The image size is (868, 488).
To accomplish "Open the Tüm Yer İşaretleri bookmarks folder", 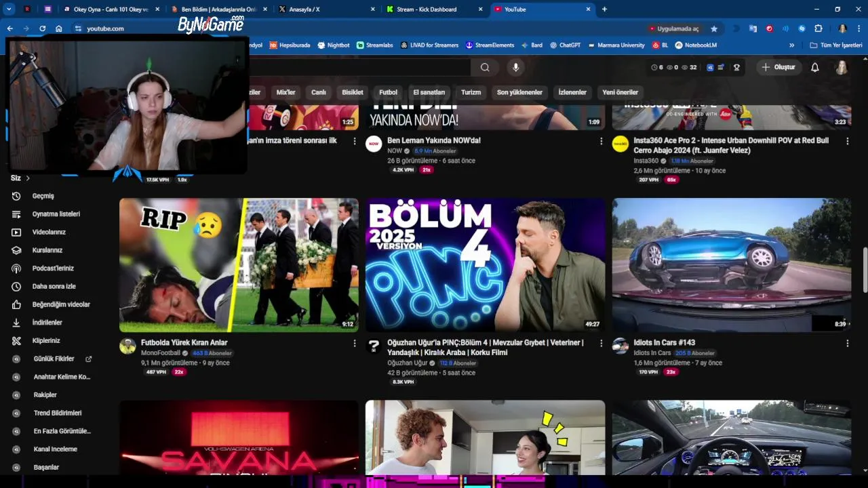I will click(835, 45).
